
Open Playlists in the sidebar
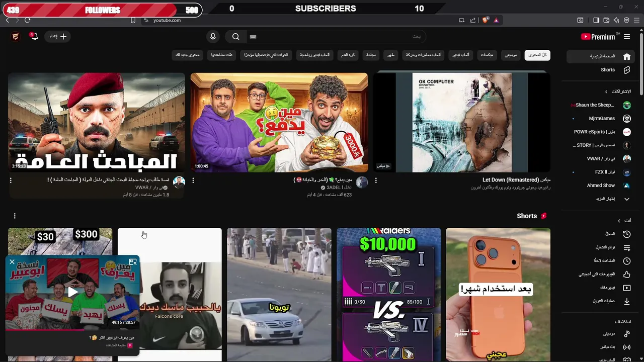click(x=600, y=247)
